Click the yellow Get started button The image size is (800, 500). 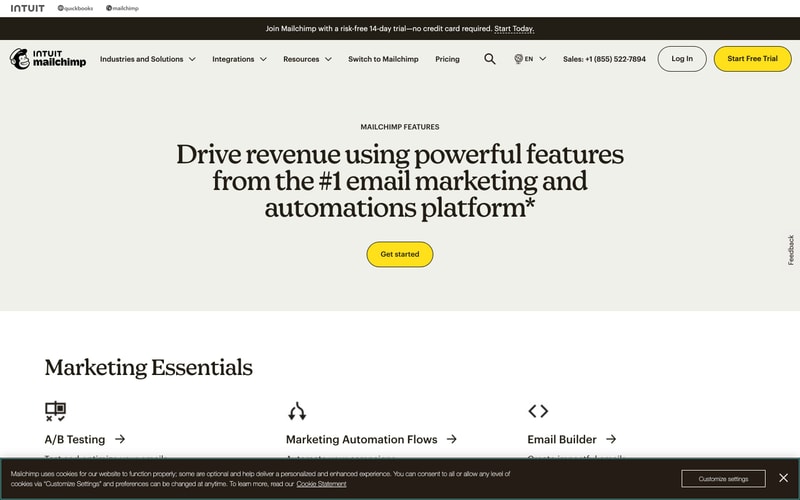(400, 254)
